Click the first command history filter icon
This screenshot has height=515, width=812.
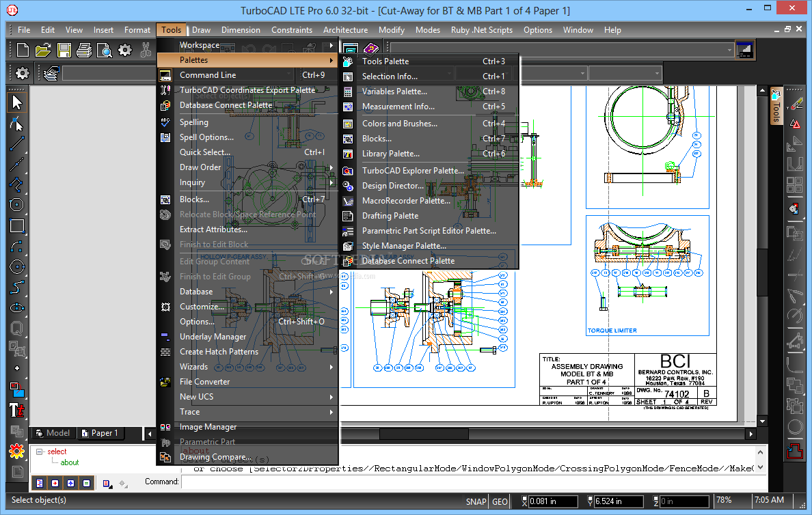tap(40, 483)
